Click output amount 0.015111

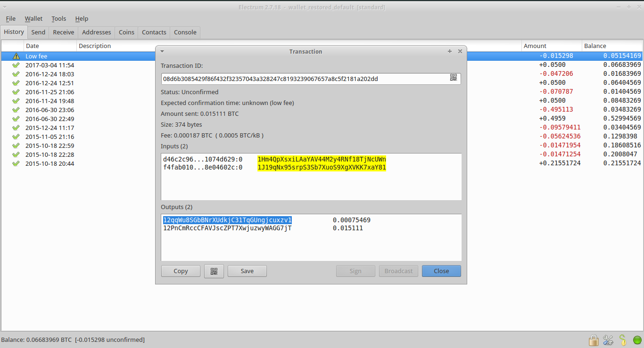[348, 228]
